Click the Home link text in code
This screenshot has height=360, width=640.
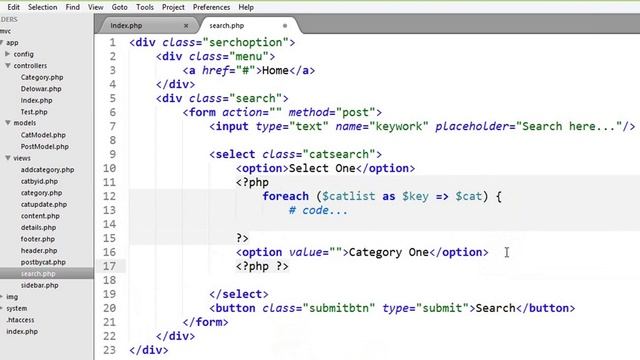pyautogui.click(x=275, y=70)
